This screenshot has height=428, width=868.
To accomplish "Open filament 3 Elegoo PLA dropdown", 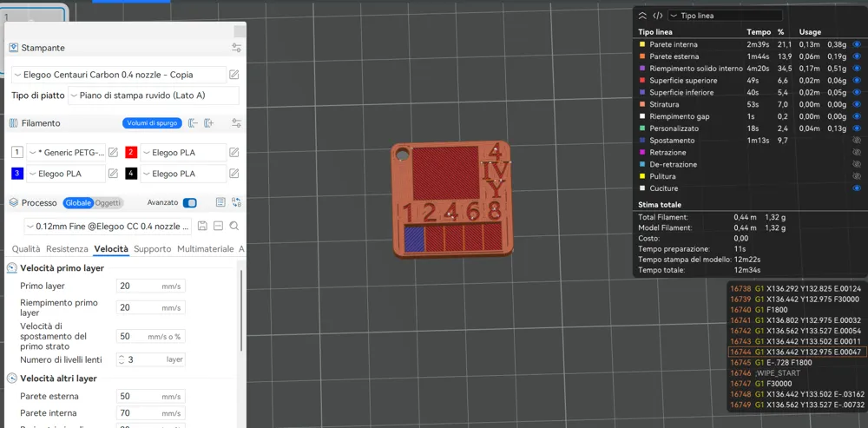I will (65, 174).
